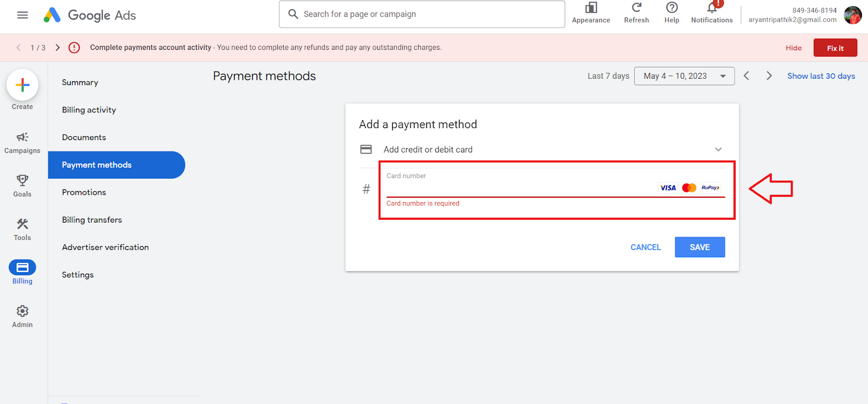Select Payment methods menu item

117,165
